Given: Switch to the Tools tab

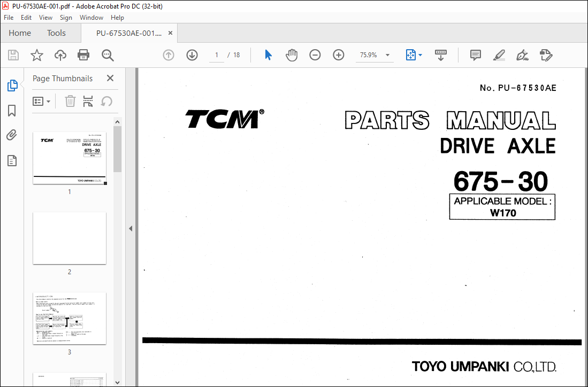Looking at the screenshot, I should (x=56, y=33).
